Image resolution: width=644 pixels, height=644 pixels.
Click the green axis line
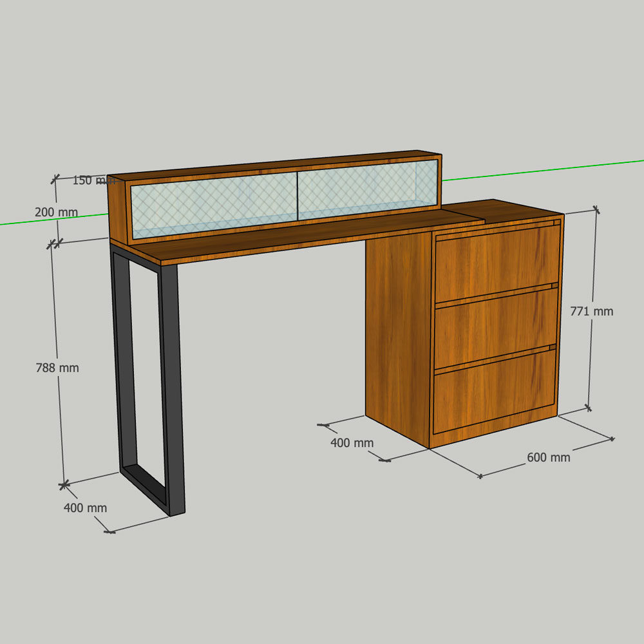(x=547, y=169)
